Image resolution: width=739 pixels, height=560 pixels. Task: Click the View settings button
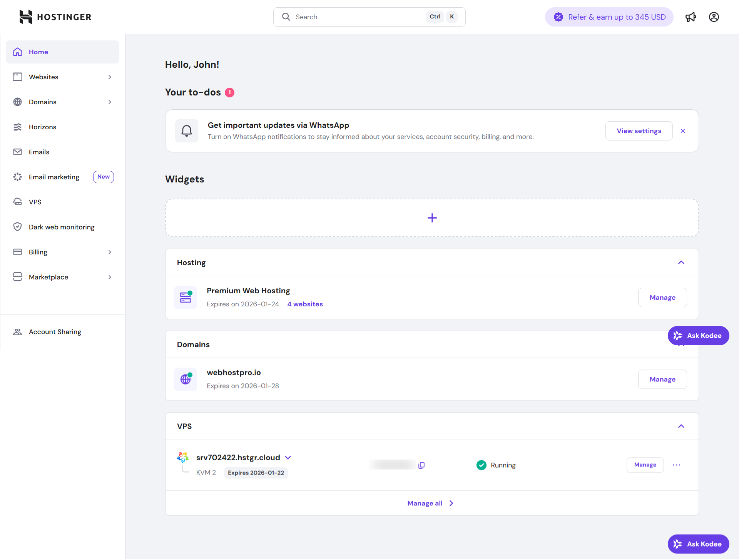(x=639, y=131)
